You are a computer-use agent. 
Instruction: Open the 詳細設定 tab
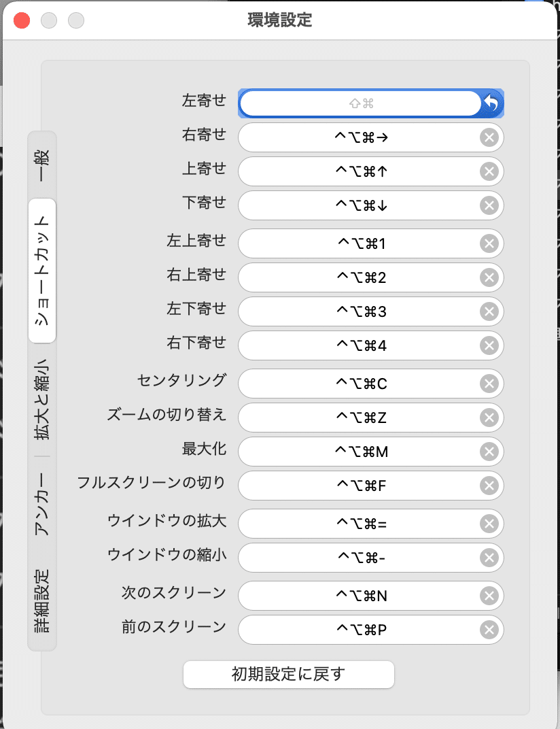(42, 600)
